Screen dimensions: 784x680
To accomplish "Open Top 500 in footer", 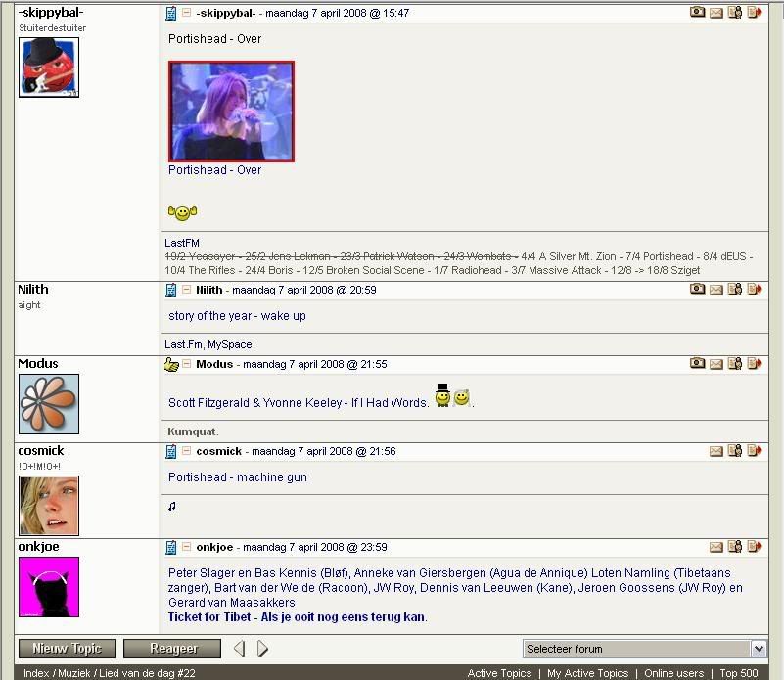I will tap(739, 673).
